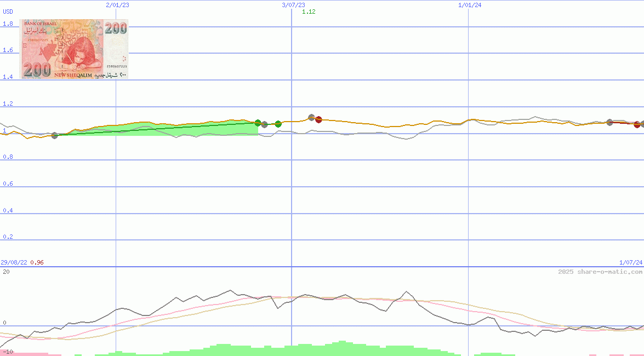This screenshot has width=644, height=356.
Task: Click the green 1.12 peak value
Action: [x=309, y=12]
